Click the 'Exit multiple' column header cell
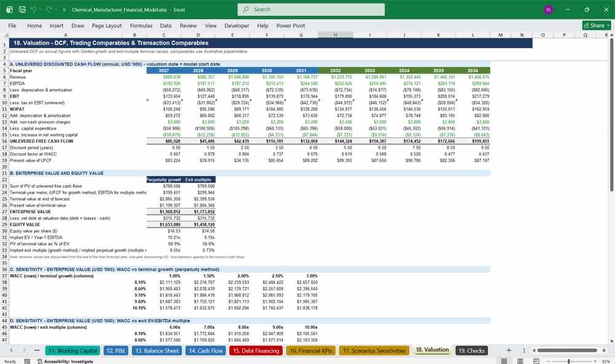This screenshot has height=364, width=615. pos(198,180)
